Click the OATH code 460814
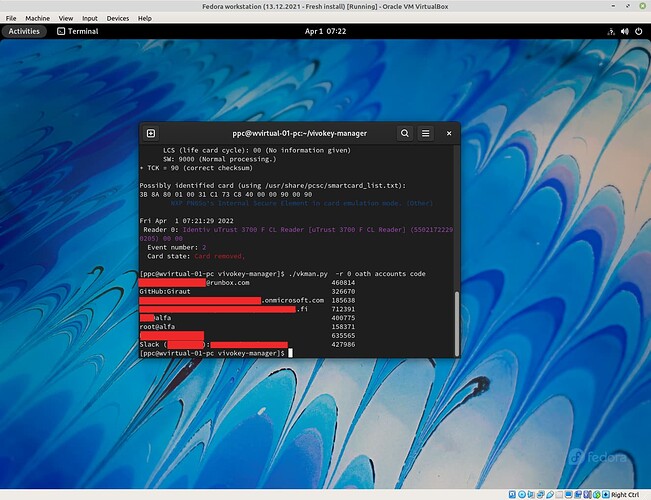Screen dimensions: 651x500 coord(343,283)
